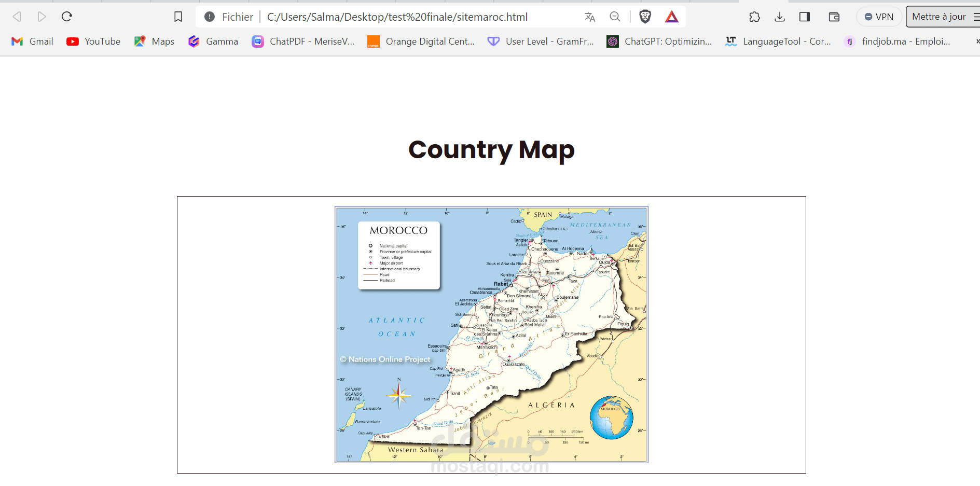
Task: Click the VPN button
Action: pos(879,17)
